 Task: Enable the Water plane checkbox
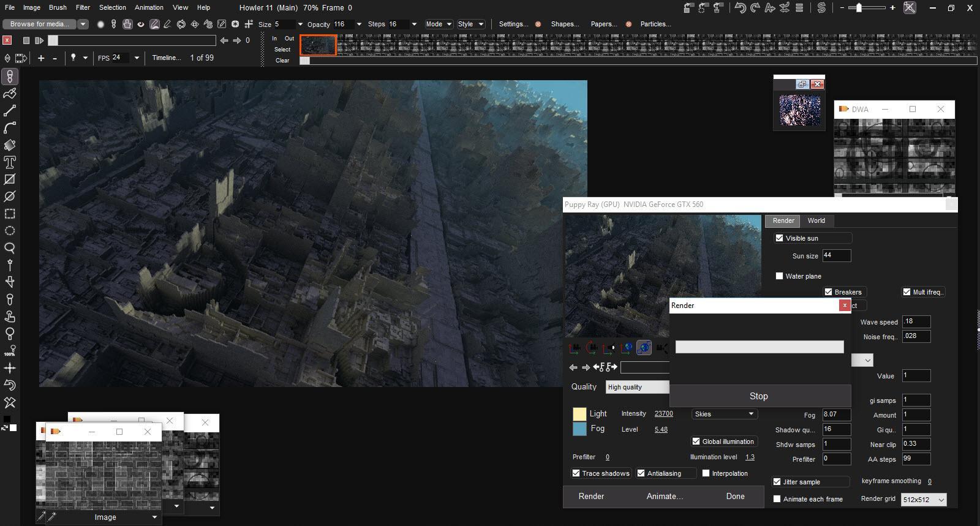(779, 276)
